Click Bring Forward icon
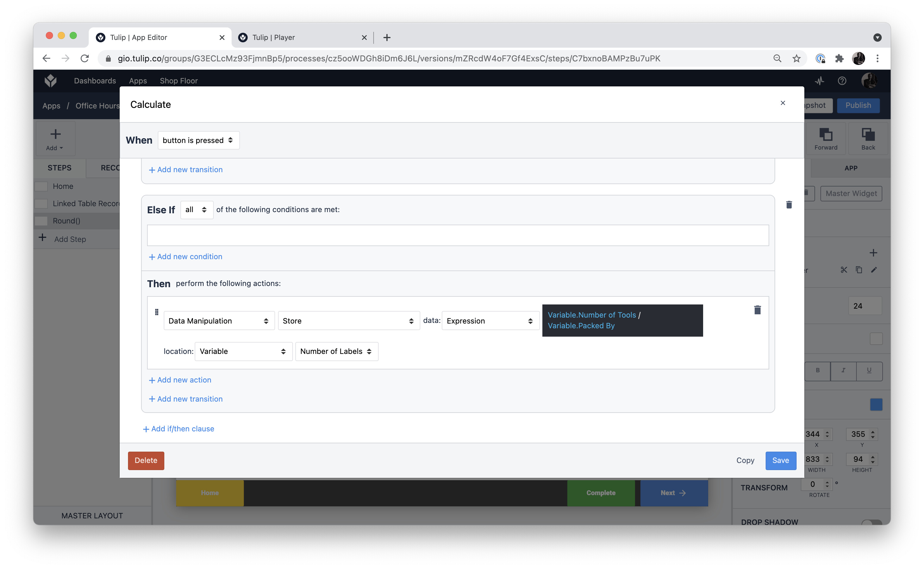This screenshot has height=569, width=924. pos(826,134)
